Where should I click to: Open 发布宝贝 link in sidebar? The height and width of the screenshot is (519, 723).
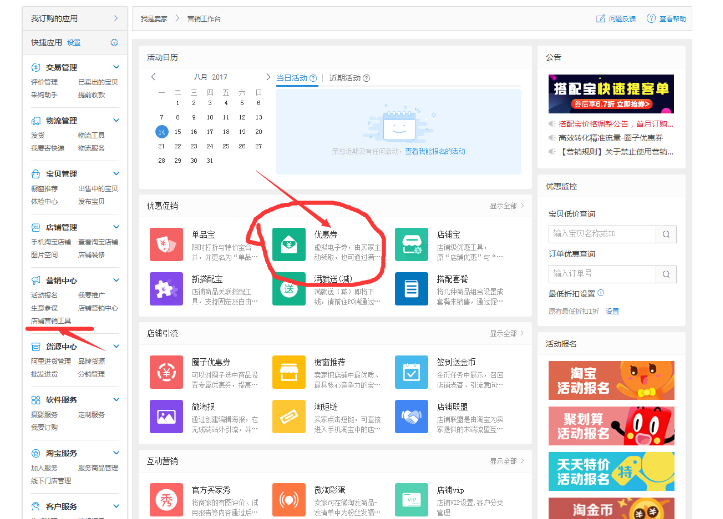[91, 201]
